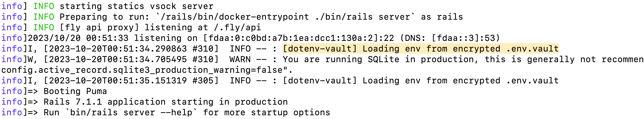Click the `bin/rails server --help` command
Image resolution: width=644 pixels, height=119 pixels.
(x=131, y=113)
